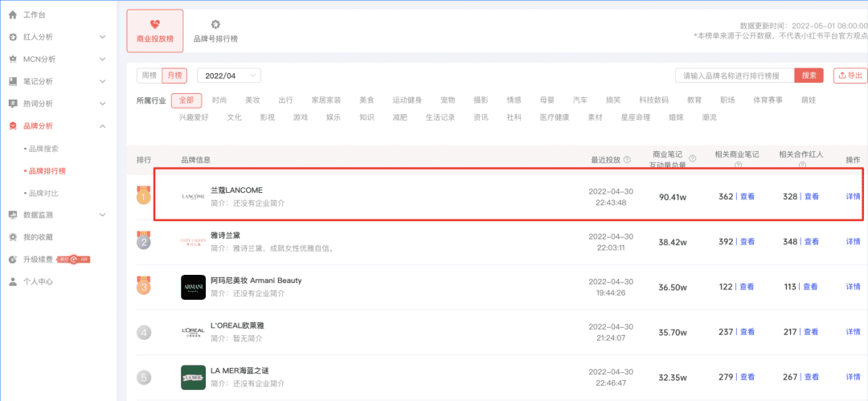Select the 时尚 industry filter
Image resolution: width=868 pixels, height=401 pixels.
point(219,100)
